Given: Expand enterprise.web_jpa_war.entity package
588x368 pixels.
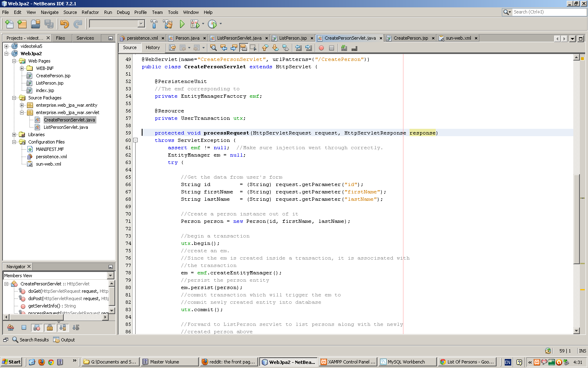Looking at the screenshot, I should (22, 105).
